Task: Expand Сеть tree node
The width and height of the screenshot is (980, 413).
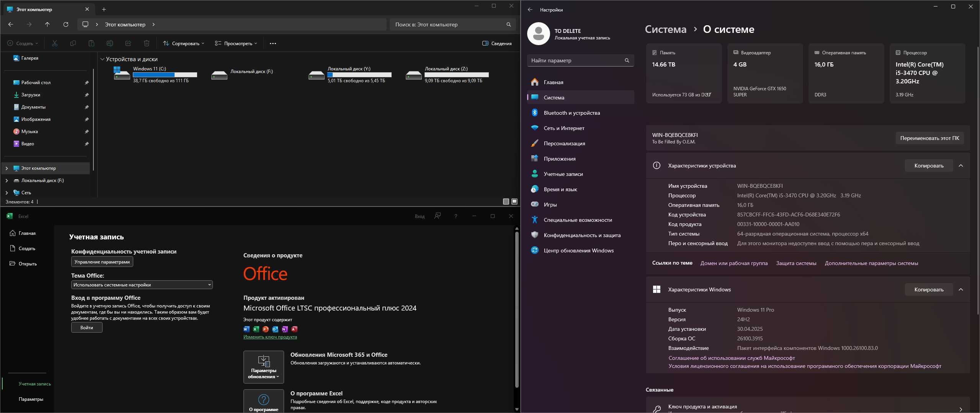Action: 7,193
